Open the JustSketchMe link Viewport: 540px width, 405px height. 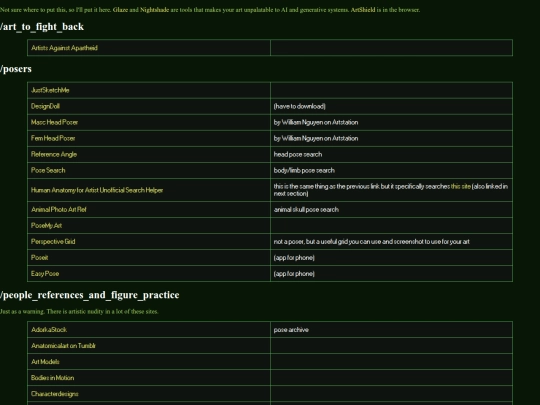coord(50,90)
